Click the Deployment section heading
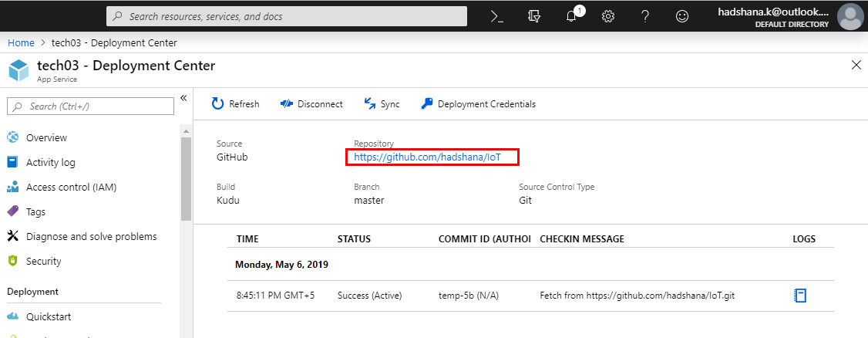Screen dimensions: 868x338 [x=32, y=292]
